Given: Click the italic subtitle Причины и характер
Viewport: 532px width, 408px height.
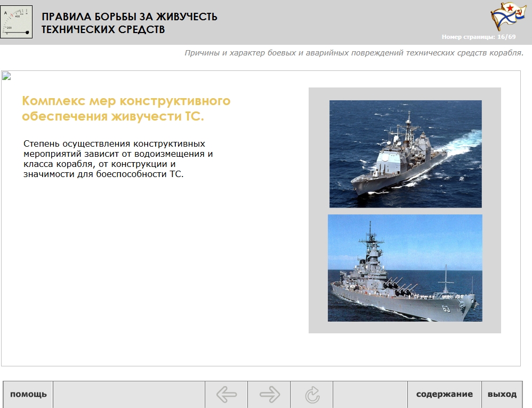Looking at the screenshot, I should tap(353, 53).
